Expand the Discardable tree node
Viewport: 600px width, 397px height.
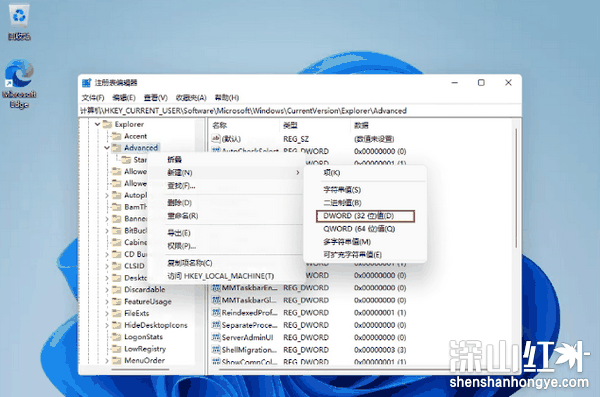[107, 290]
